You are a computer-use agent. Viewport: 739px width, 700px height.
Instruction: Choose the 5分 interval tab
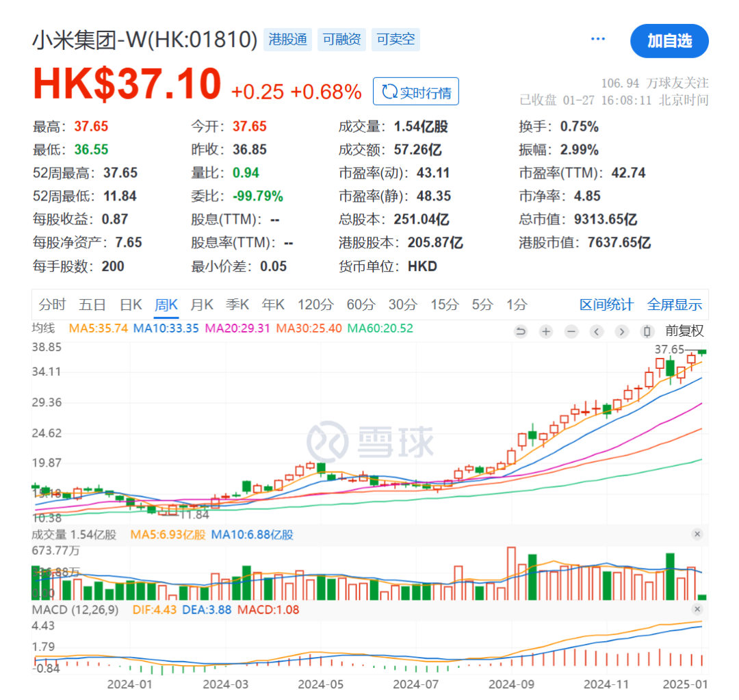(x=482, y=304)
